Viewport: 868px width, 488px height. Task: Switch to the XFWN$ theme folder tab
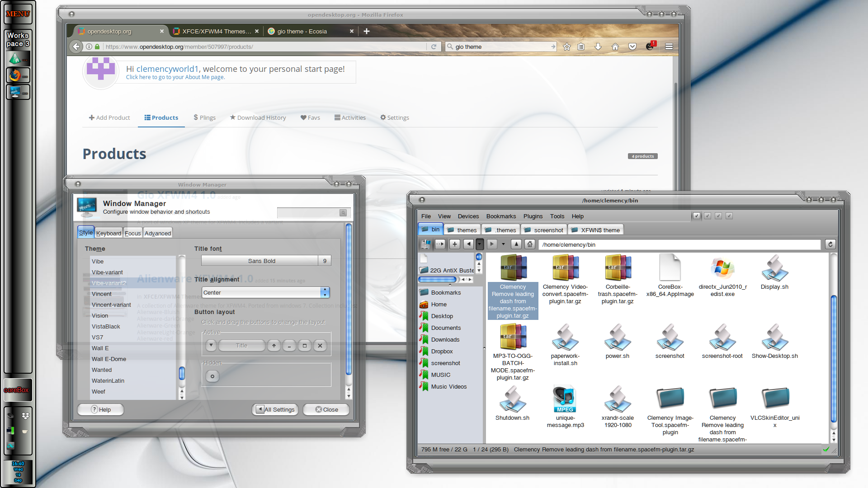point(596,230)
